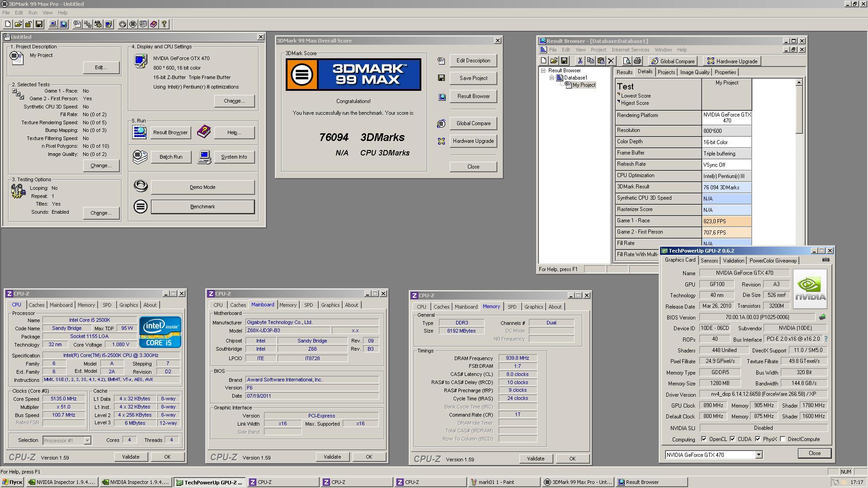Image resolution: width=868 pixels, height=488 pixels.
Task: Click the System Info computer icon in main toolbar
Action: [53, 24]
